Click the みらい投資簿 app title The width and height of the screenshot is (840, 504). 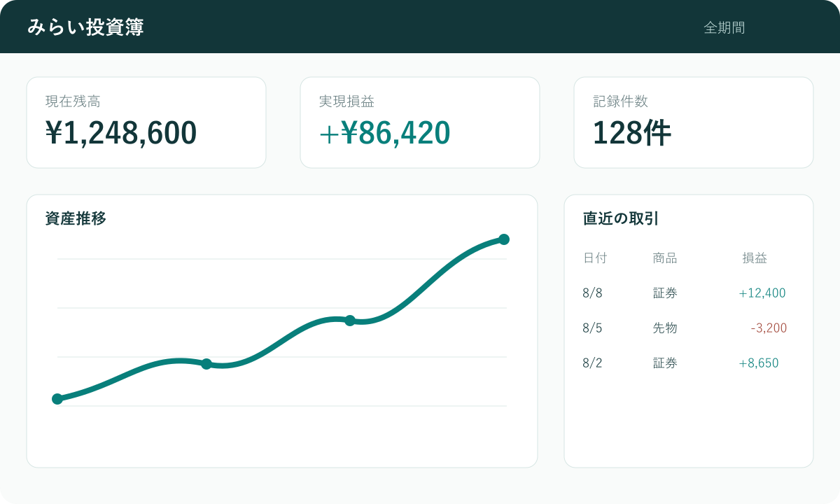click(x=86, y=27)
